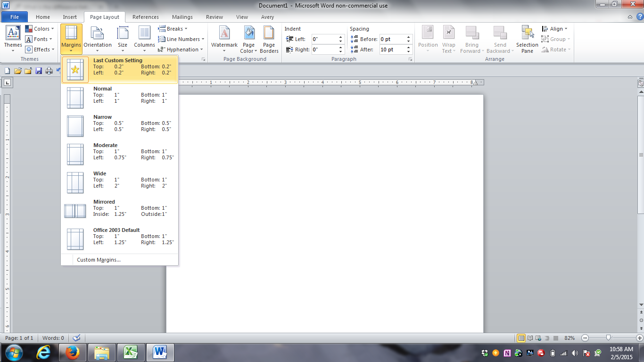This screenshot has width=644, height=362.
Task: Open Custom Margins dialog
Action: tap(99, 260)
